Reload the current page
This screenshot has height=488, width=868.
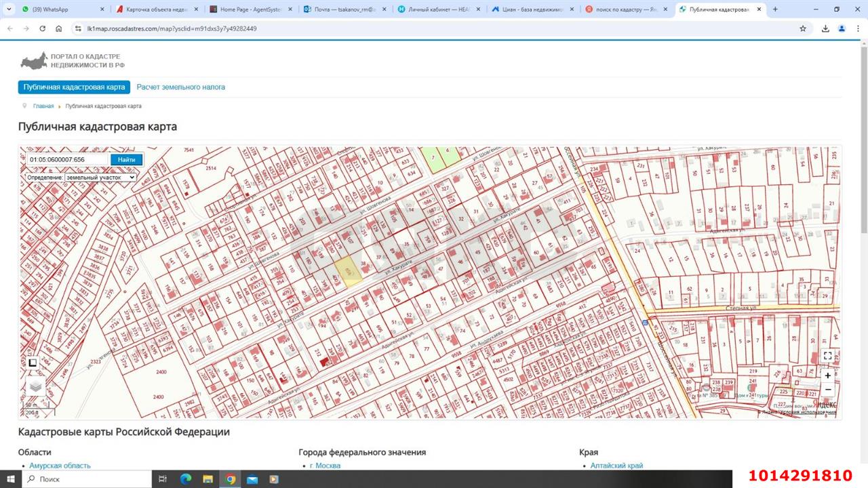43,28
